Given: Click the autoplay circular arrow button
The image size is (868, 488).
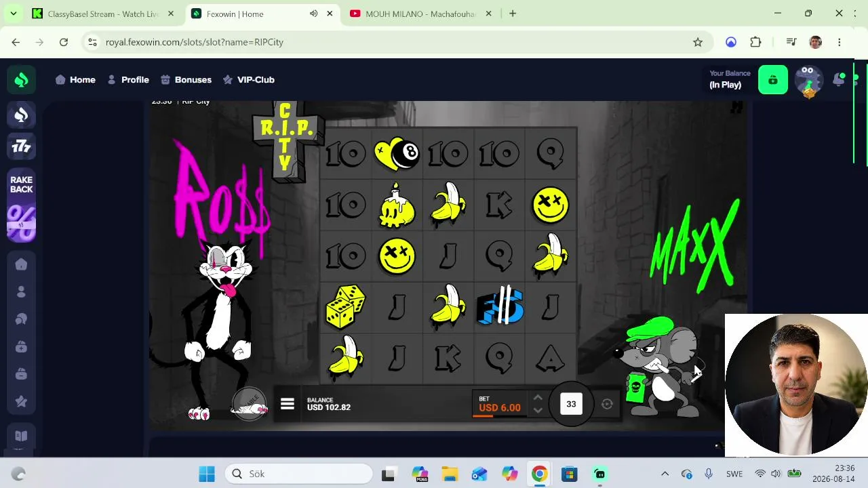Looking at the screenshot, I should pos(607,404).
